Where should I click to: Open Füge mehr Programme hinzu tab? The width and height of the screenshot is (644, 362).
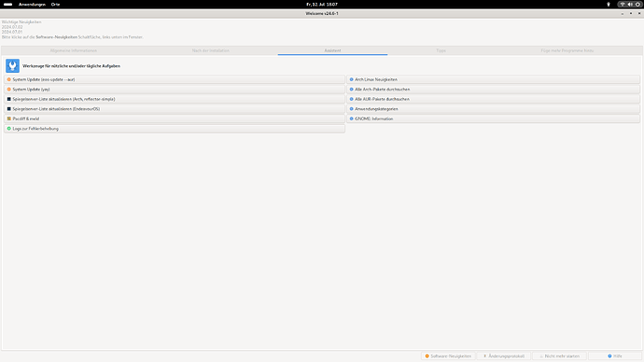click(x=567, y=50)
